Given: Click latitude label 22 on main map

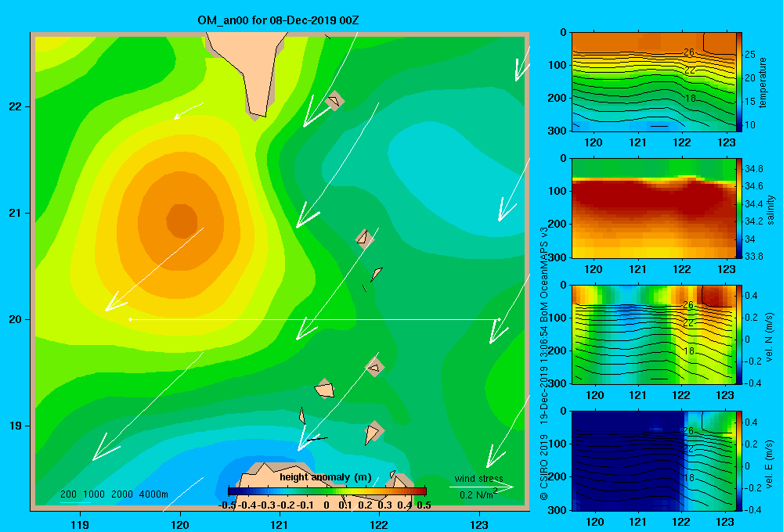Looking at the screenshot, I should pyautogui.click(x=16, y=107).
